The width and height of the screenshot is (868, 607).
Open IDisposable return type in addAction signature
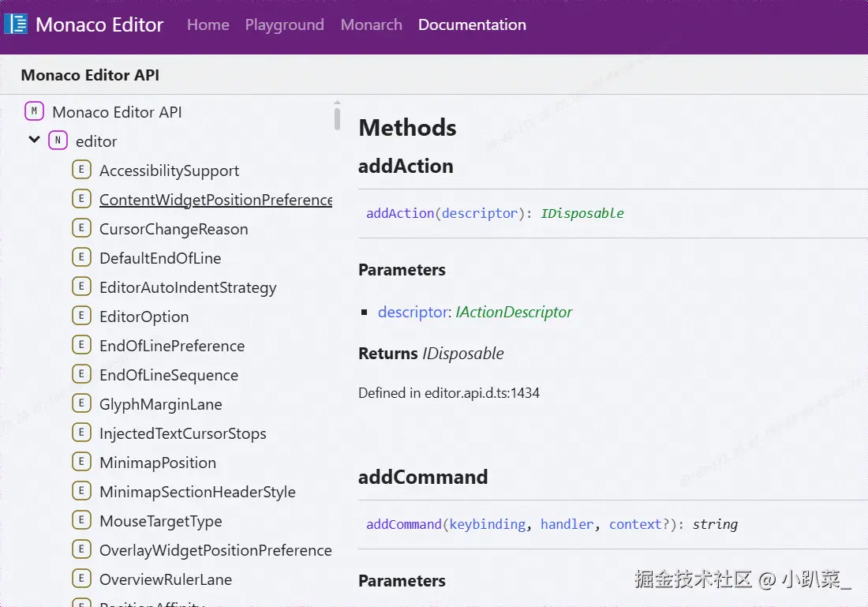click(x=582, y=213)
